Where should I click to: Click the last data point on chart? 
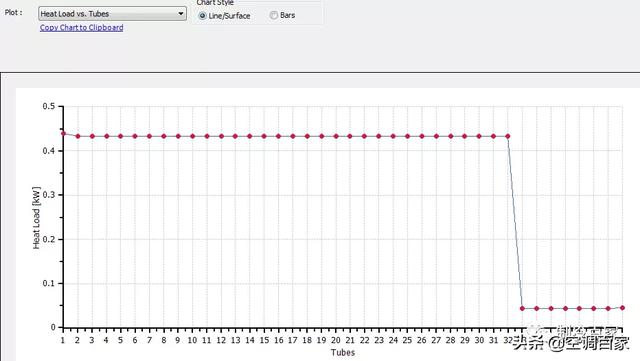(622, 308)
